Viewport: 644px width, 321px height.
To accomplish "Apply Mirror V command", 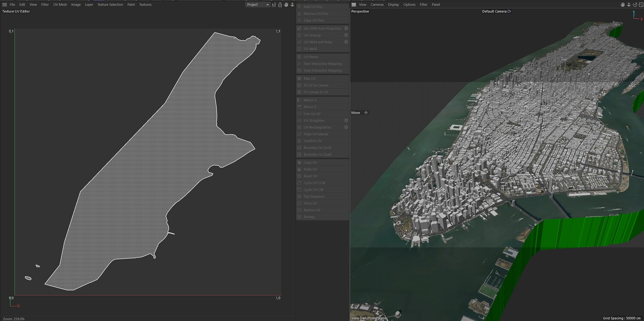I will 322,107.
